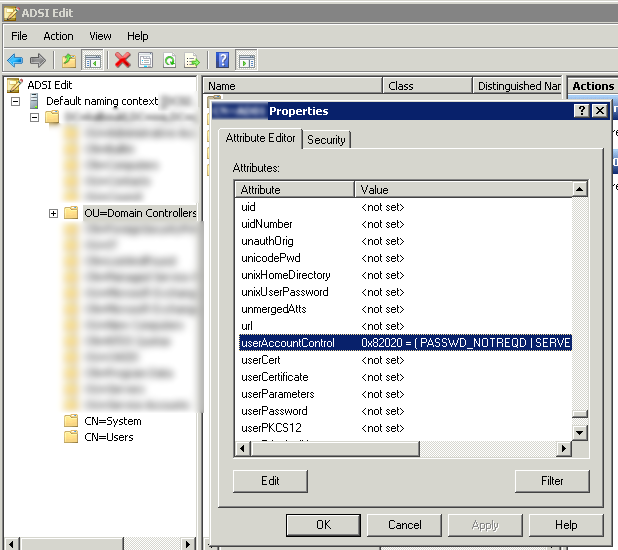
Task: Open the Help menu
Action: [x=138, y=36]
